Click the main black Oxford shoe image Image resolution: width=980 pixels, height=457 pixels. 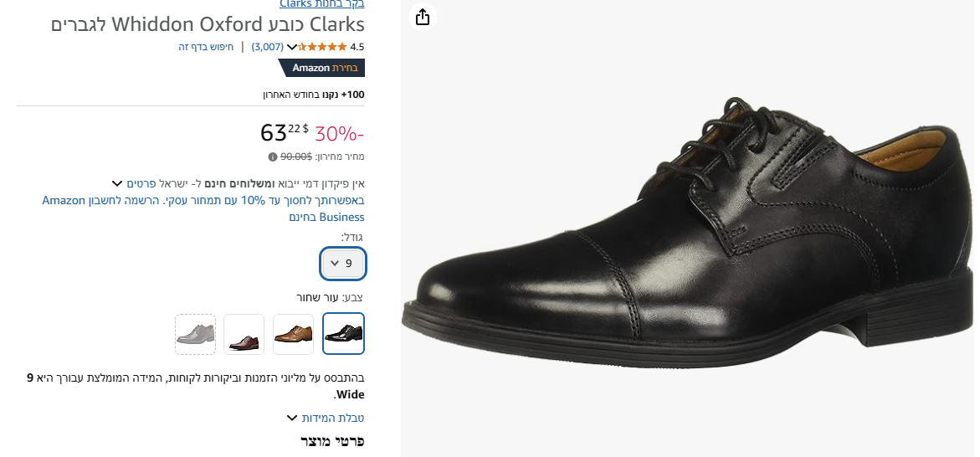tap(686, 234)
